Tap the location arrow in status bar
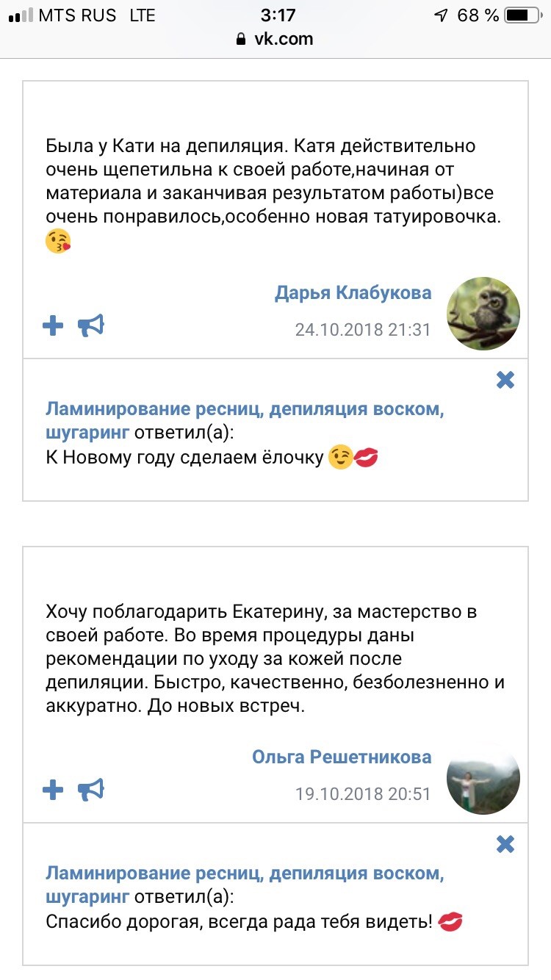The width and height of the screenshot is (551, 980). pyautogui.click(x=441, y=15)
